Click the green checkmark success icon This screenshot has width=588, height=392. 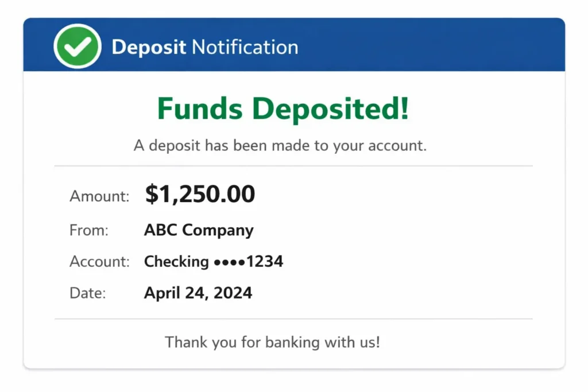[x=78, y=47]
